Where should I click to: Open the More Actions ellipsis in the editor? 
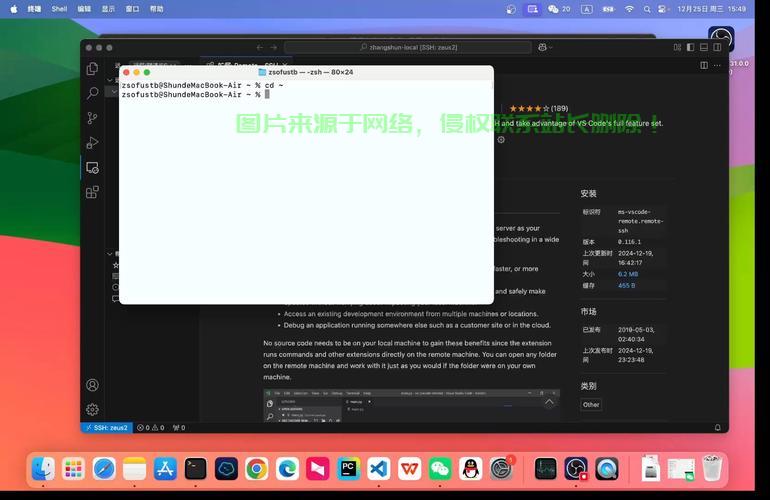(717, 65)
